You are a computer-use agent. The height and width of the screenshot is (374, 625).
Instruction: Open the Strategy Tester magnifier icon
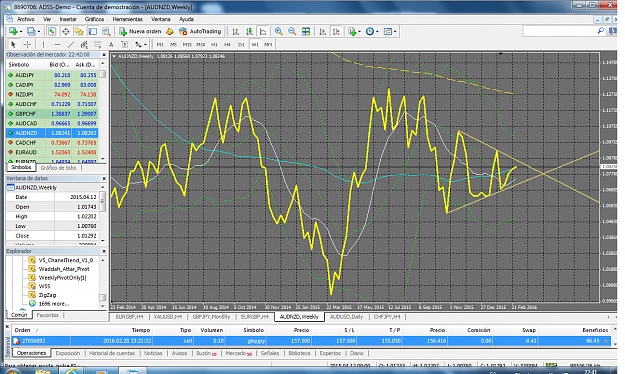coord(106,31)
